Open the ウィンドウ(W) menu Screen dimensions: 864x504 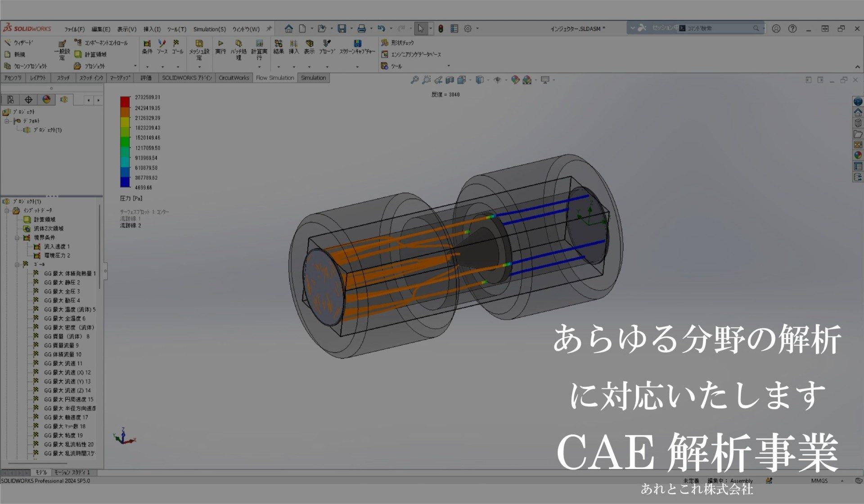[x=246, y=29]
